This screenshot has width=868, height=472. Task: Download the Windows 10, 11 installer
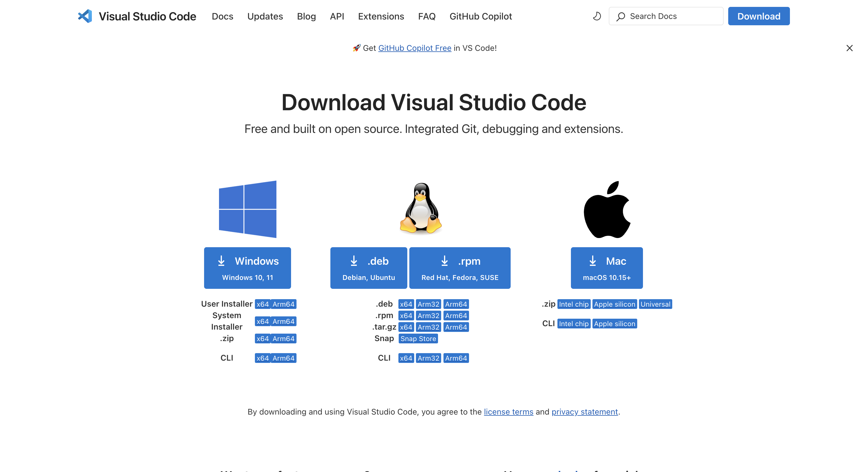[247, 268]
